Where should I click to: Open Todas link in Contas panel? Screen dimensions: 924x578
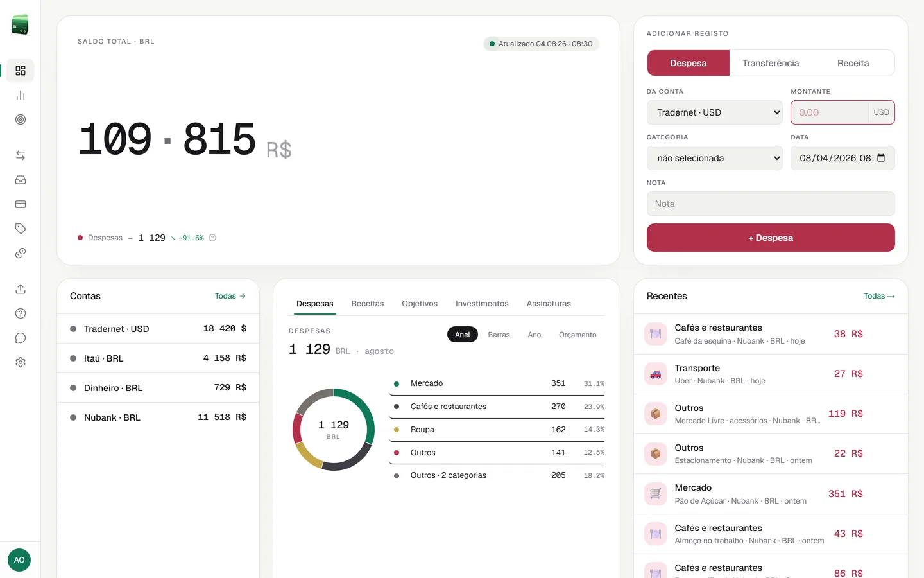click(230, 296)
